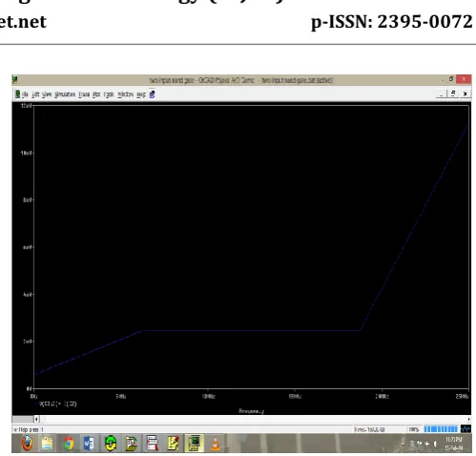Screen dimensions: 476x456
Task: Click the waveform icon in status bar
Action: (x=466, y=429)
